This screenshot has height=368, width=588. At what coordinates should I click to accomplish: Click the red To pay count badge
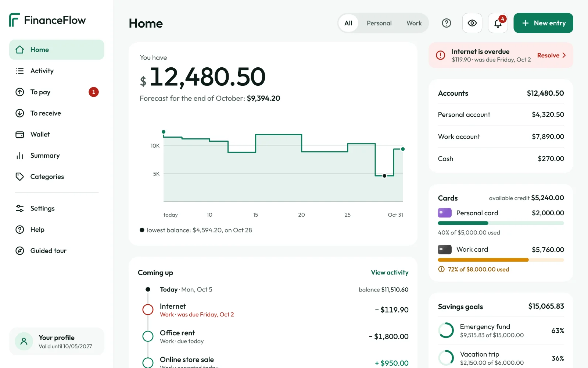(94, 92)
